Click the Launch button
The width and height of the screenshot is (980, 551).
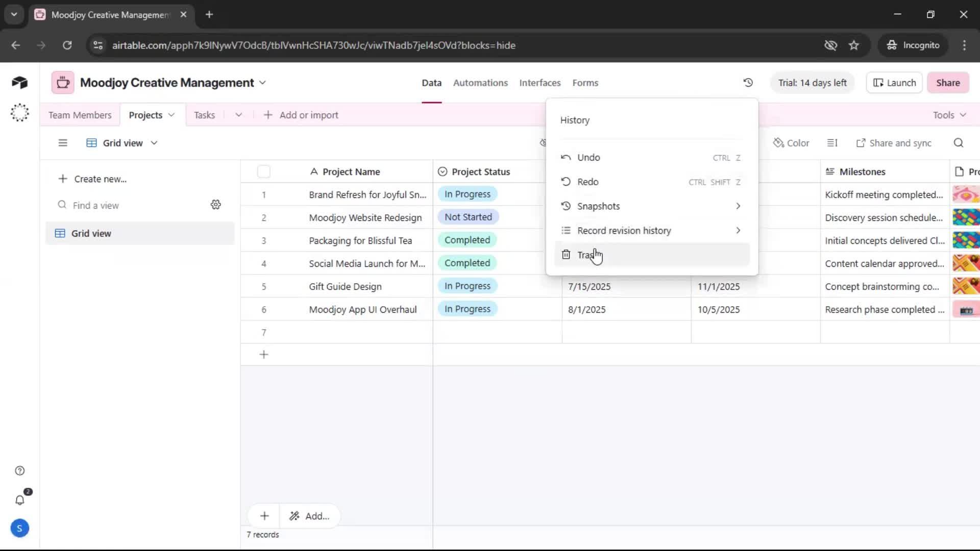(894, 83)
